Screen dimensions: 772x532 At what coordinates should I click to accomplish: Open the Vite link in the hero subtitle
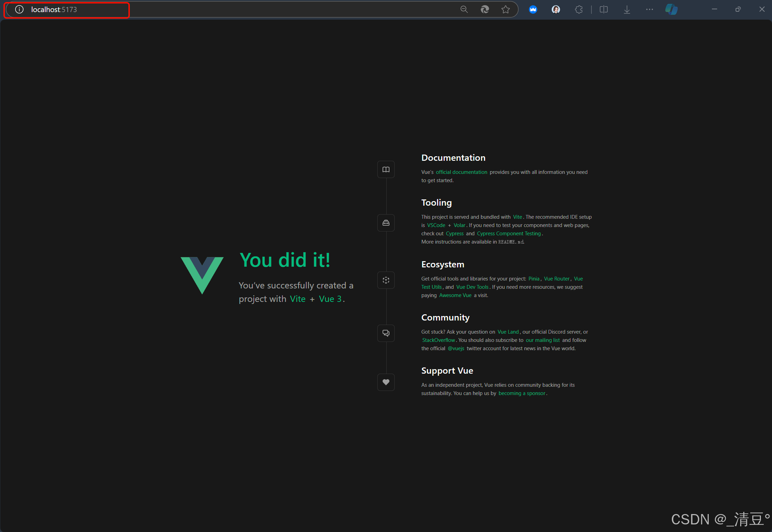tap(298, 299)
